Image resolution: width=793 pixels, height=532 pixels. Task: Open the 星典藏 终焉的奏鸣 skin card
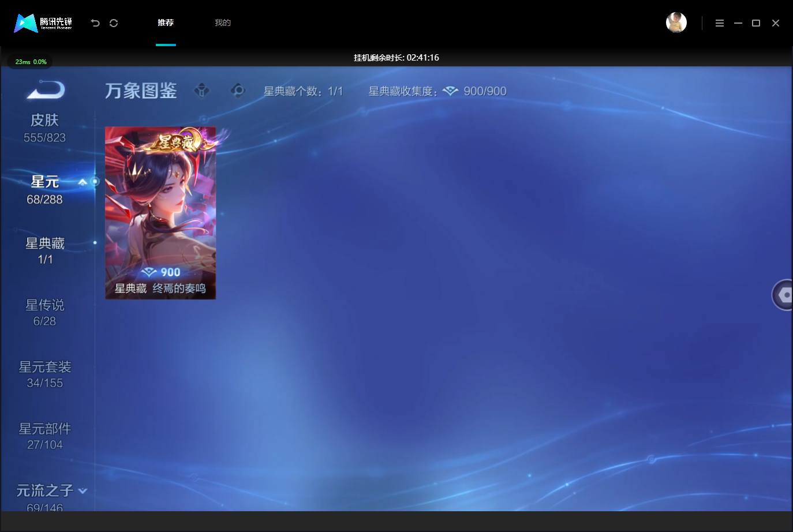[160, 213]
